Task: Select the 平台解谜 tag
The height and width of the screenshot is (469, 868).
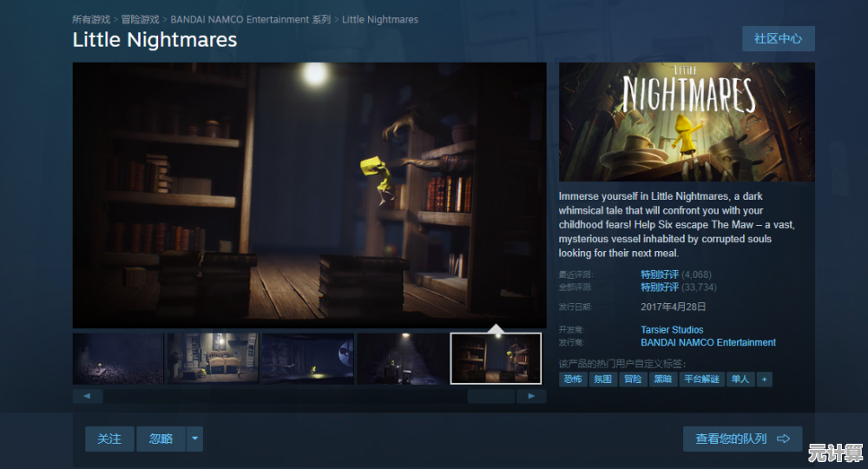Action: pyautogui.click(x=701, y=380)
